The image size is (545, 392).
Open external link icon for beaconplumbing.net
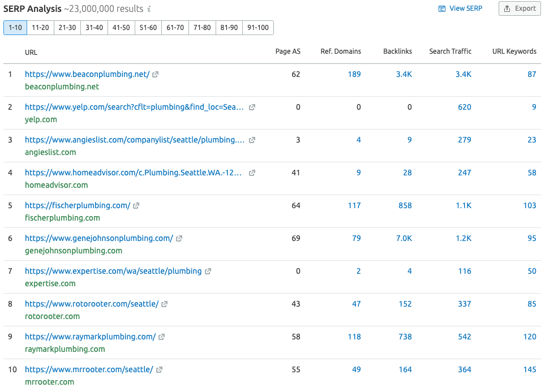pos(156,74)
